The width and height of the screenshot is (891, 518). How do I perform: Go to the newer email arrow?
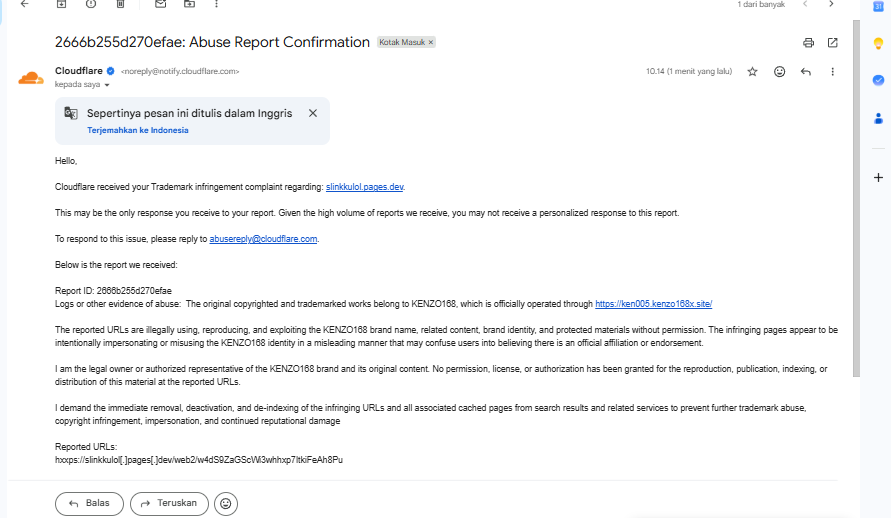(805, 4)
